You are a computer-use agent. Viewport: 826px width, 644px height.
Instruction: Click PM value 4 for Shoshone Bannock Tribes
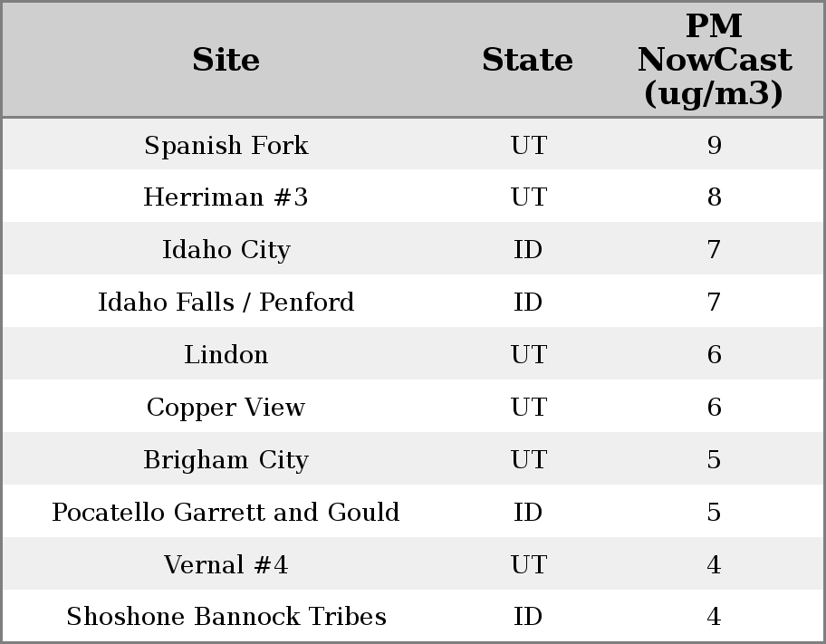pos(714,617)
